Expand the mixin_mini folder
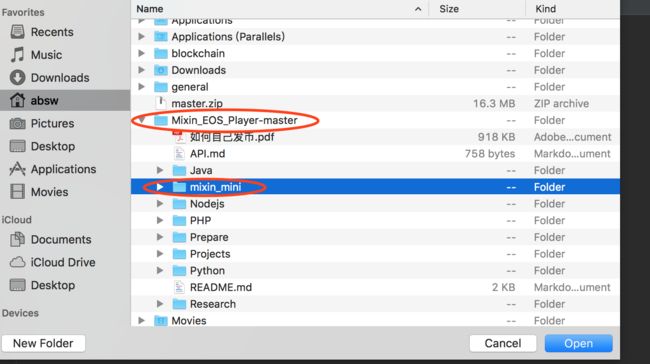650x364 pixels. pyautogui.click(x=160, y=187)
